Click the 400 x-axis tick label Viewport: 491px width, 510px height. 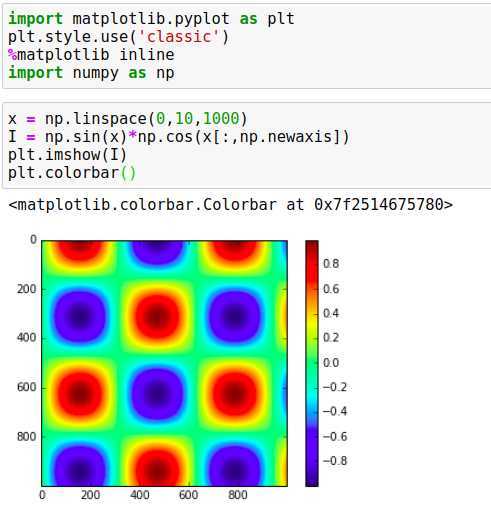(140, 495)
